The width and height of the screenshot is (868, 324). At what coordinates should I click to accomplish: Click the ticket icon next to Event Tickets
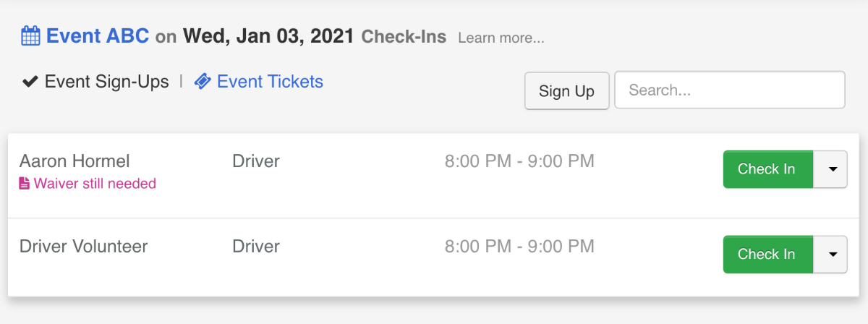(203, 82)
